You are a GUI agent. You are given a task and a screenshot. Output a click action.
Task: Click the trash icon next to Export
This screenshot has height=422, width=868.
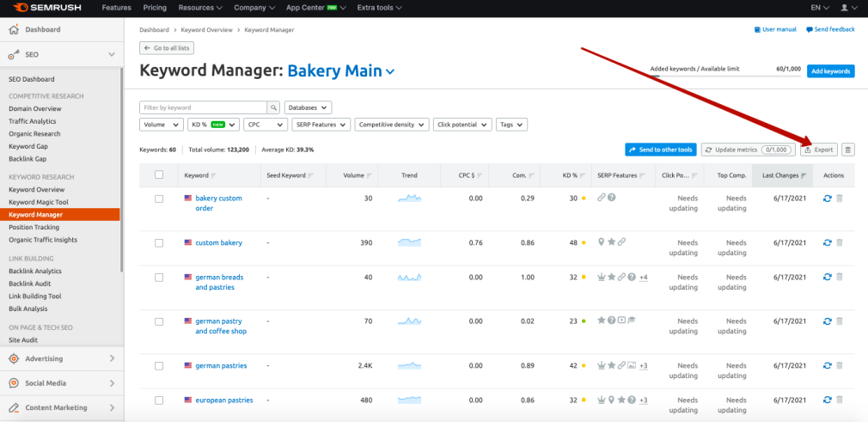[848, 150]
